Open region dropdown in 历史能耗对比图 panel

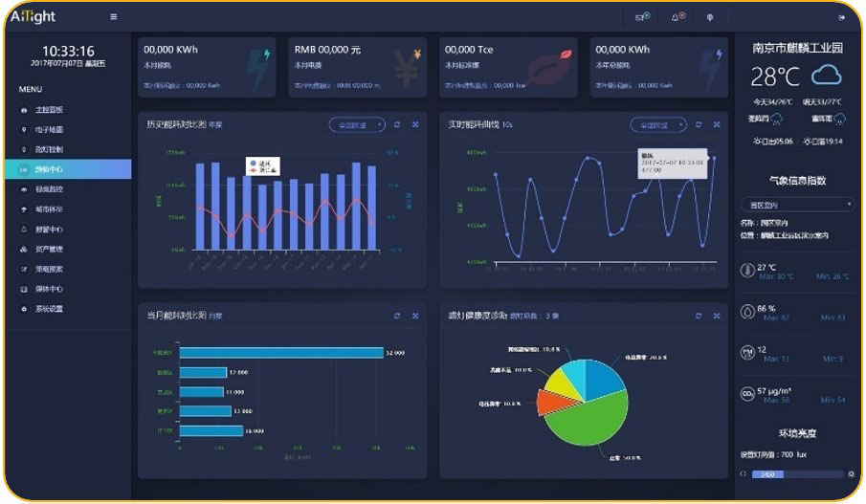[x=356, y=124]
